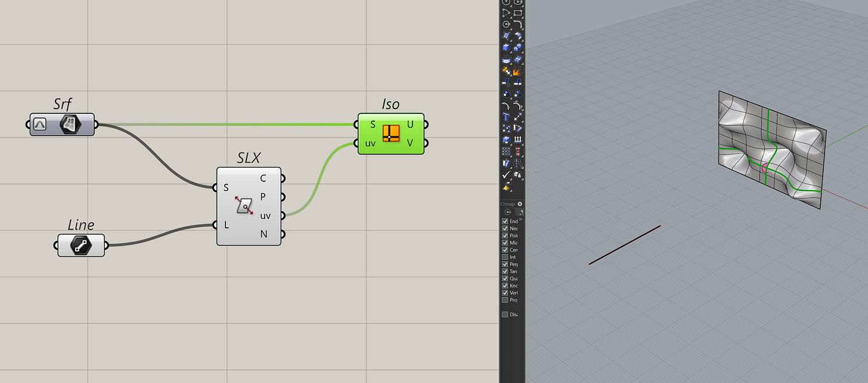
Task: Click the red dashed line icon
Action: [518, 152]
